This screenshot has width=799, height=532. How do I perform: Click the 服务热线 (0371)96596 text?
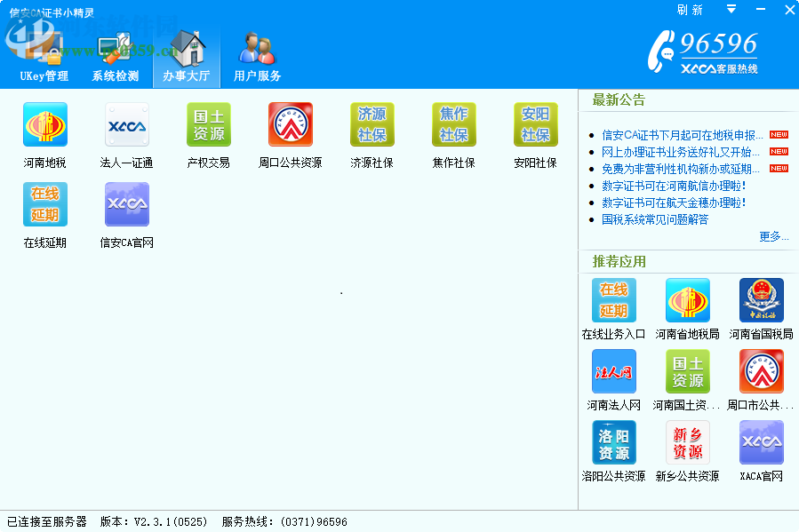click(x=284, y=522)
